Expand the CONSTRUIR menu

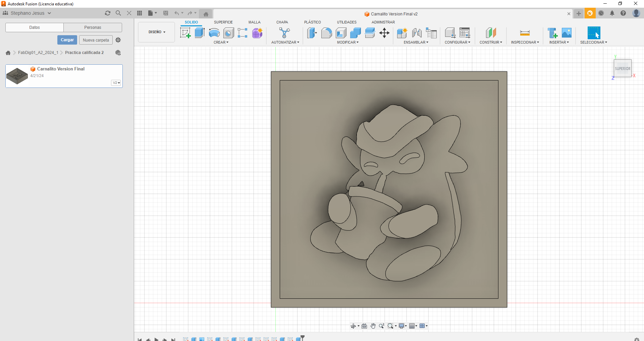point(491,42)
